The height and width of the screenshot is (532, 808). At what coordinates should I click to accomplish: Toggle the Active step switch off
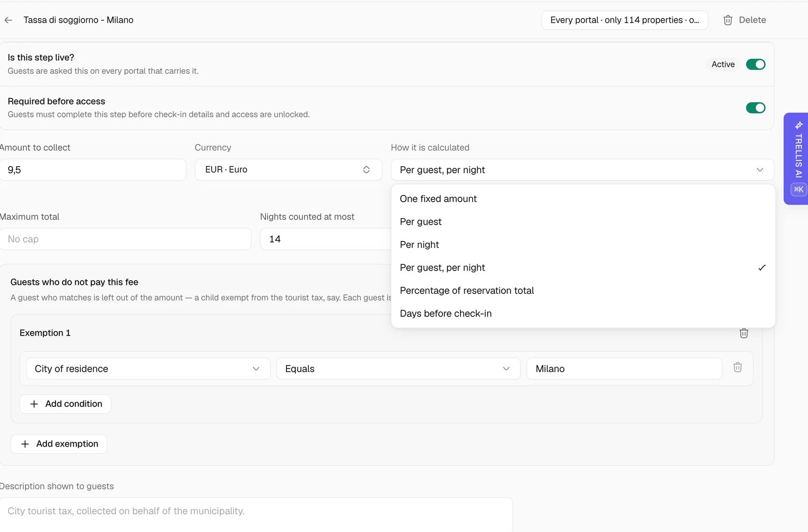755,65
